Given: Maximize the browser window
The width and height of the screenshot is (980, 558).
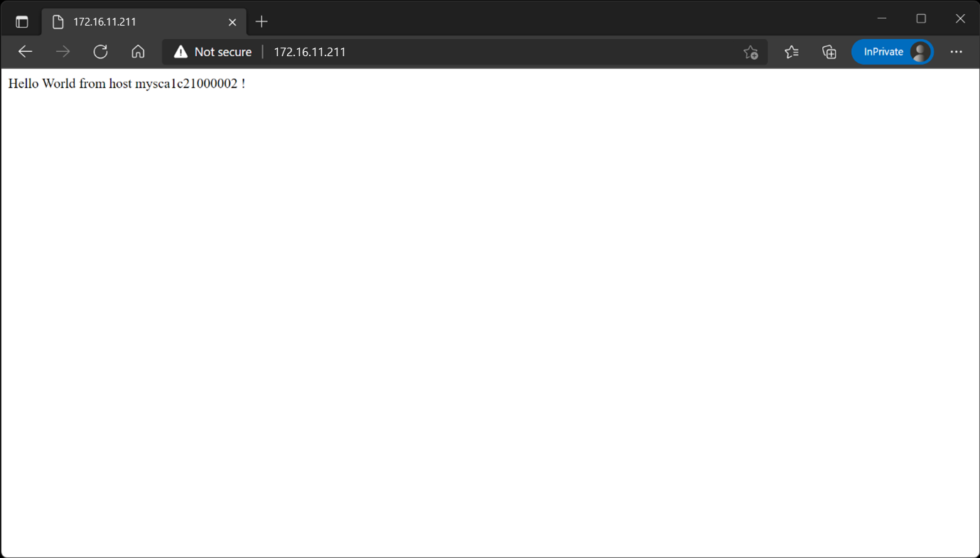Looking at the screenshot, I should point(921,18).
